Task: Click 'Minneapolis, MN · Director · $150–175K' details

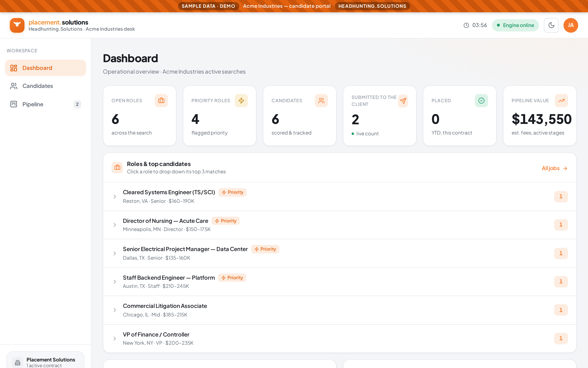Action: (x=167, y=229)
